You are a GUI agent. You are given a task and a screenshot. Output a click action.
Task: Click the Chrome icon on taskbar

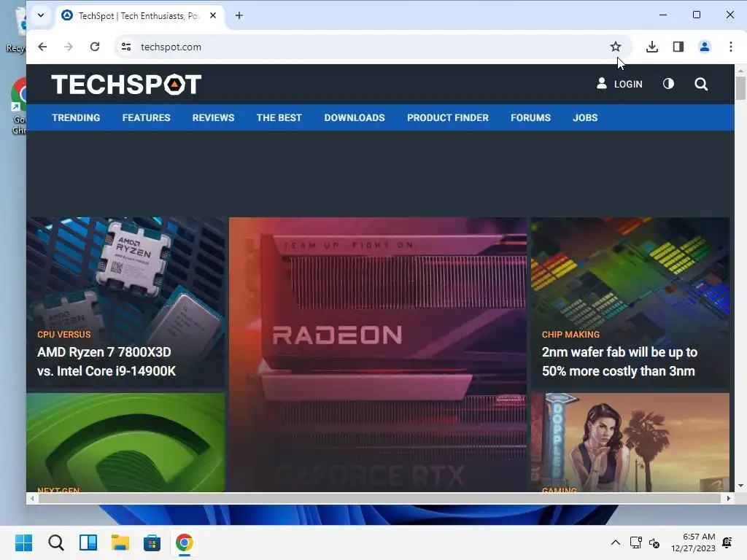click(x=185, y=542)
